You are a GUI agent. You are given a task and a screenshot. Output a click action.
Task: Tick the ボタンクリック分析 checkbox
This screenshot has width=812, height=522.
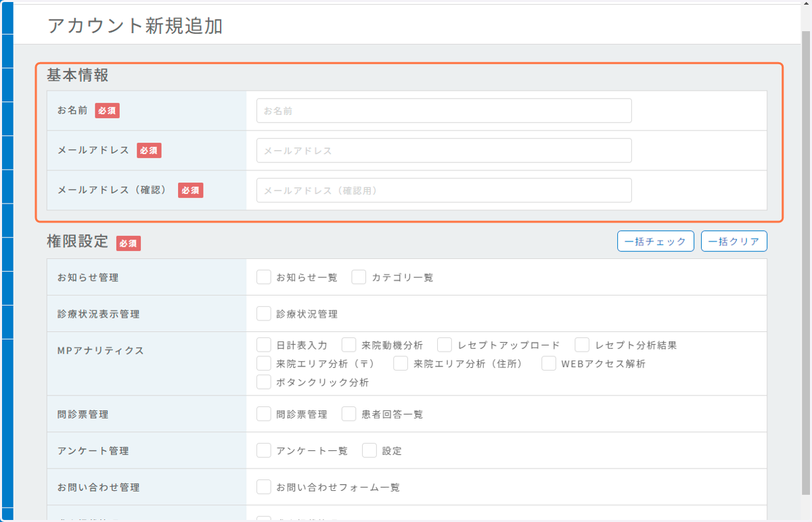tap(264, 382)
